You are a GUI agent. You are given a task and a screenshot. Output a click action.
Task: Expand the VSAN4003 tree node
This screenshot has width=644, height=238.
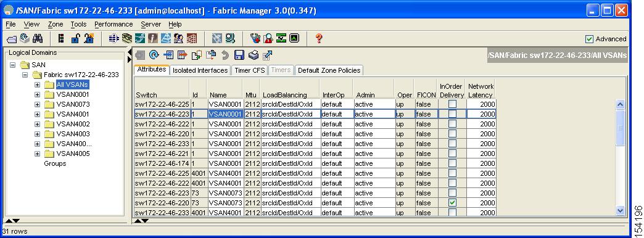(x=38, y=134)
